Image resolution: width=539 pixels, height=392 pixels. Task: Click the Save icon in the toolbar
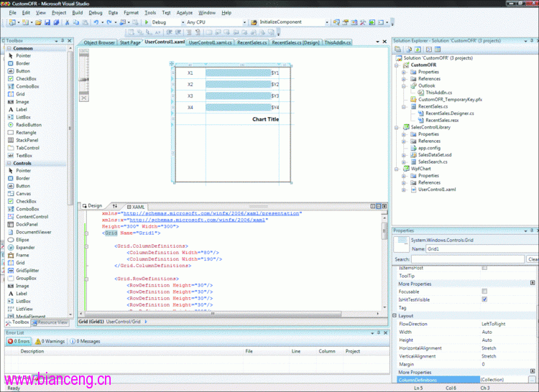point(47,22)
